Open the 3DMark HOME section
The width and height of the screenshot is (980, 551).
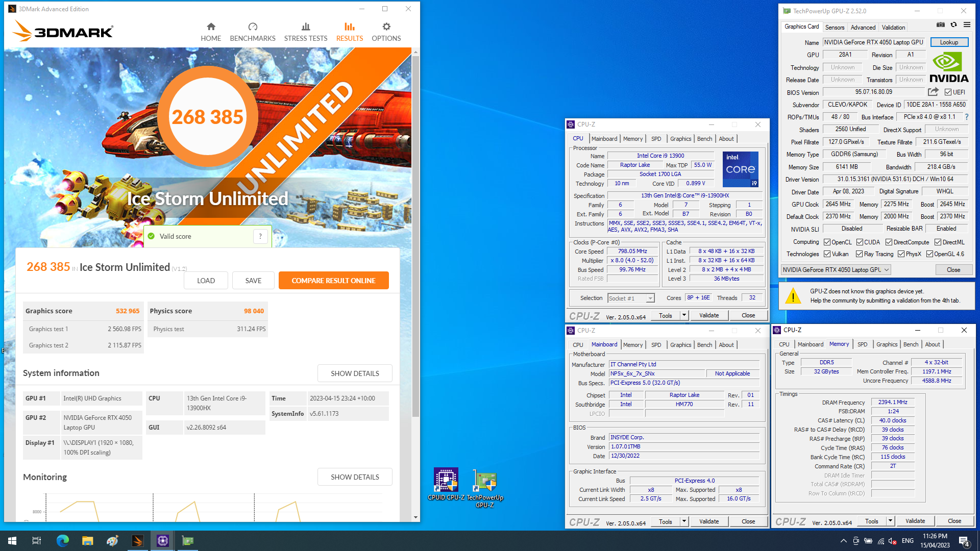tap(211, 32)
